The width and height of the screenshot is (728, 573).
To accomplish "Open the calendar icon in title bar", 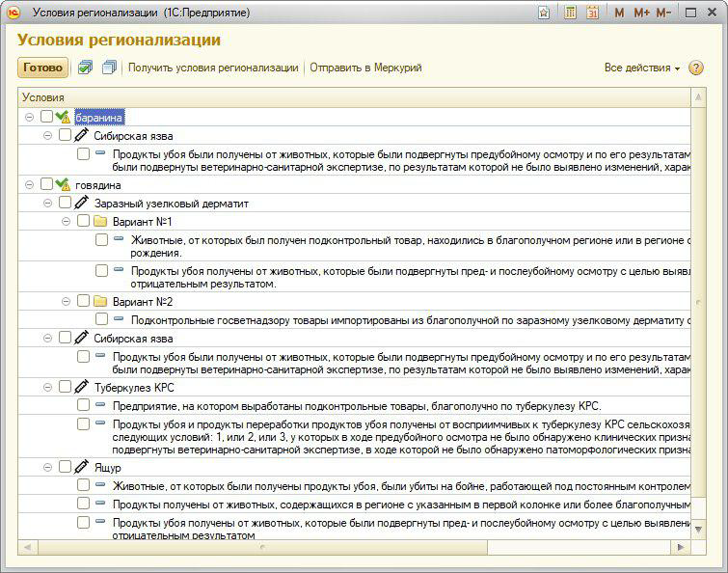I will click(592, 13).
